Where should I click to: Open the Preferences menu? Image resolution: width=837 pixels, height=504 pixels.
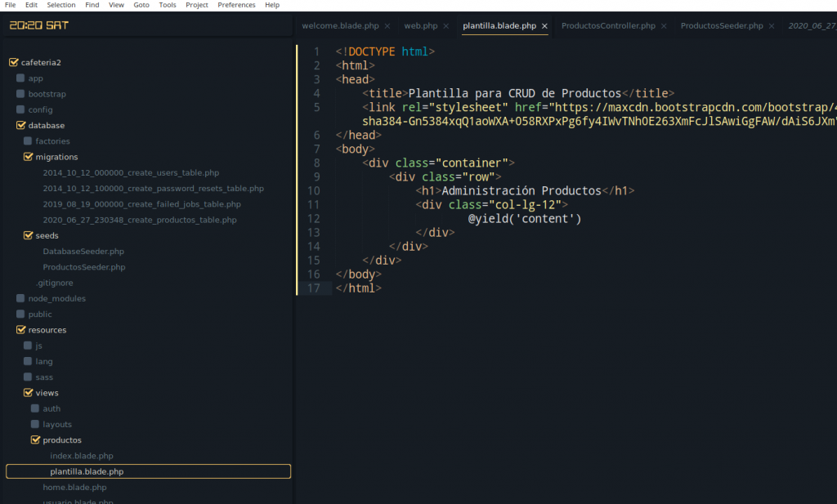(236, 5)
